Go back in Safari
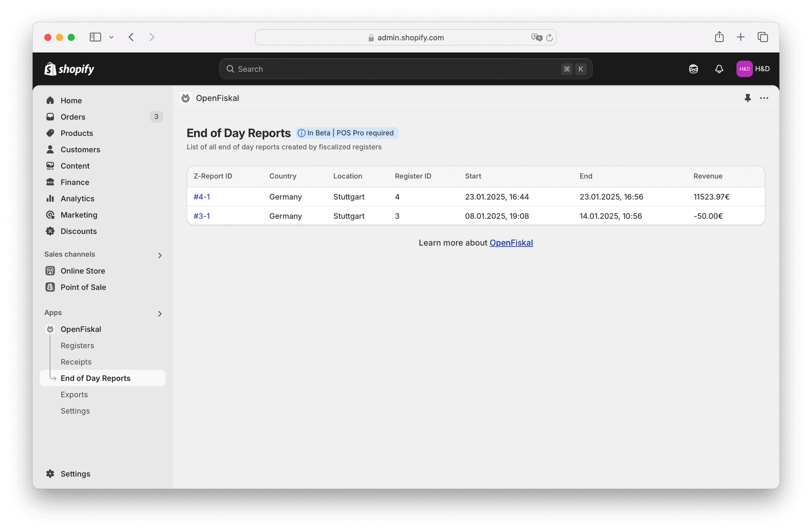Viewport: 812px width, 532px height. click(131, 37)
